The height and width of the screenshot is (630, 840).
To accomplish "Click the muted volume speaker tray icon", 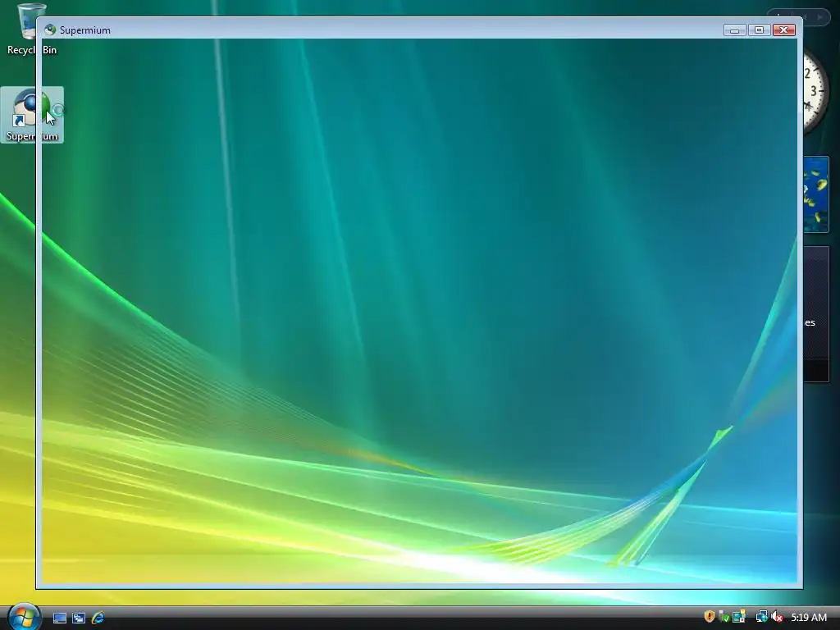I will pos(777,617).
